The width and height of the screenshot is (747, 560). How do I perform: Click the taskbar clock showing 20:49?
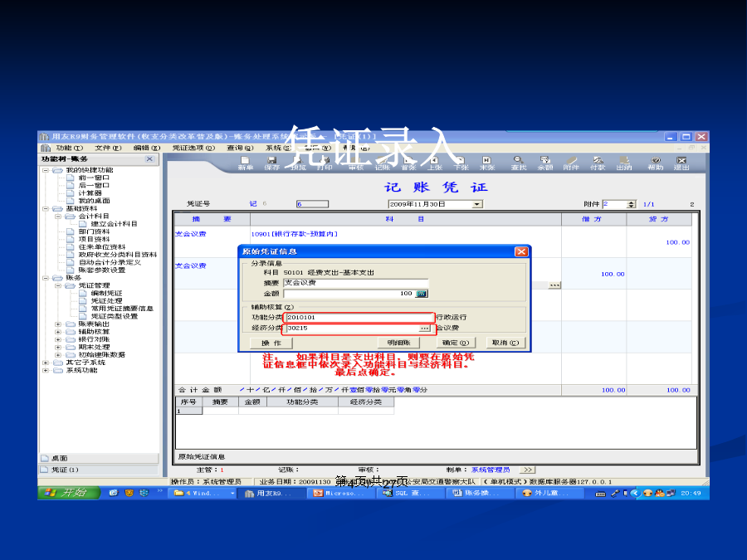point(691,494)
